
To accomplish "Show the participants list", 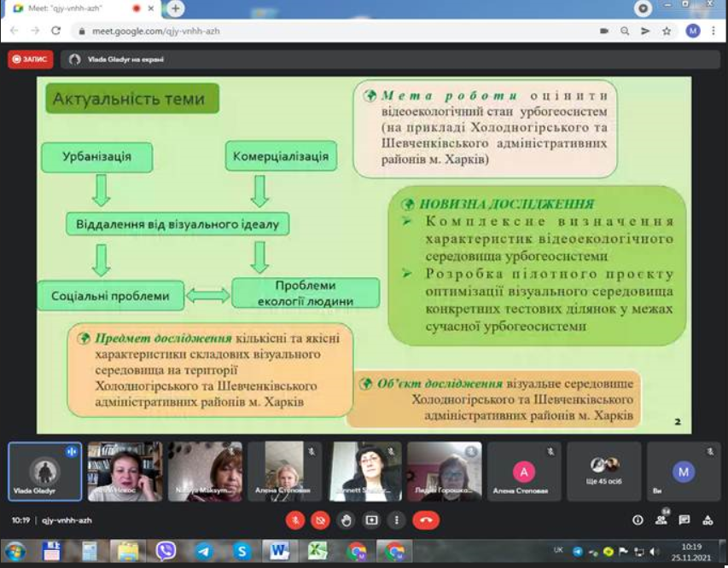I will click(x=660, y=519).
